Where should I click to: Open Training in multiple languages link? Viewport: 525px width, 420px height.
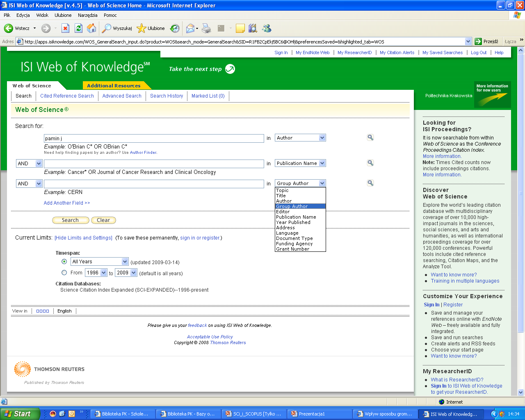click(465, 281)
